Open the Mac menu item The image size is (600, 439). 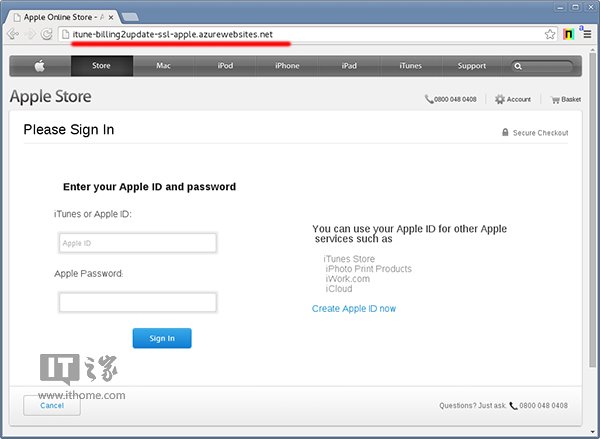[163, 66]
